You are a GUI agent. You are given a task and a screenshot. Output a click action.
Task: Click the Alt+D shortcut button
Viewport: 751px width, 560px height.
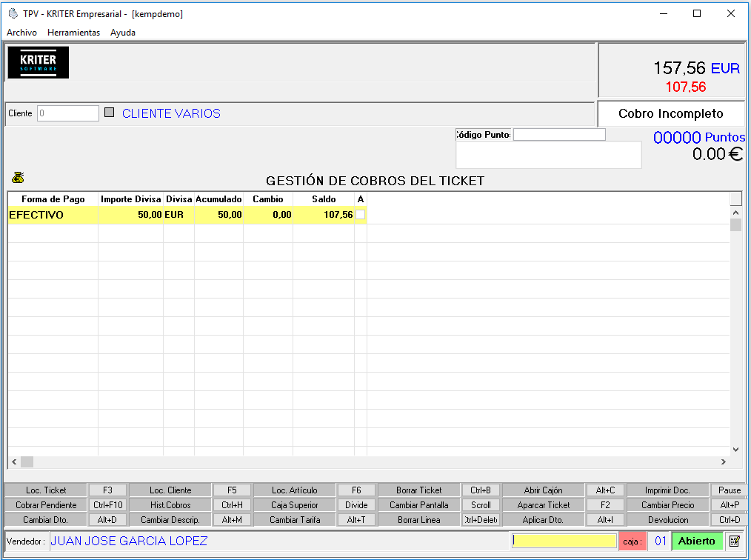pos(108,520)
